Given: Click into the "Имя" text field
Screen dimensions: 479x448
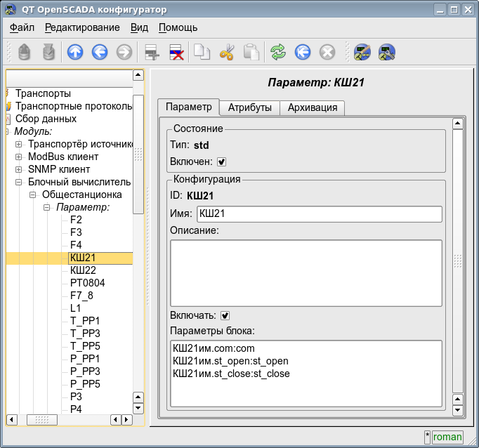Looking at the screenshot, I should coord(320,213).
